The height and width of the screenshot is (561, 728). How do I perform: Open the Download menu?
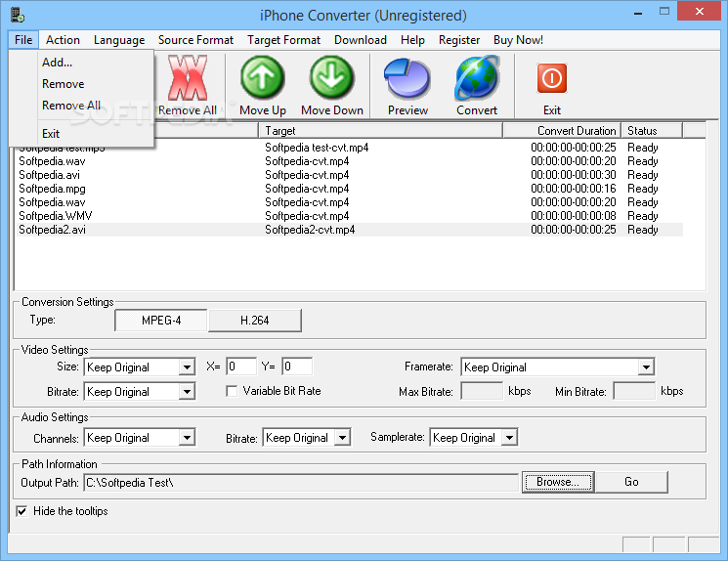click(361, 40)
